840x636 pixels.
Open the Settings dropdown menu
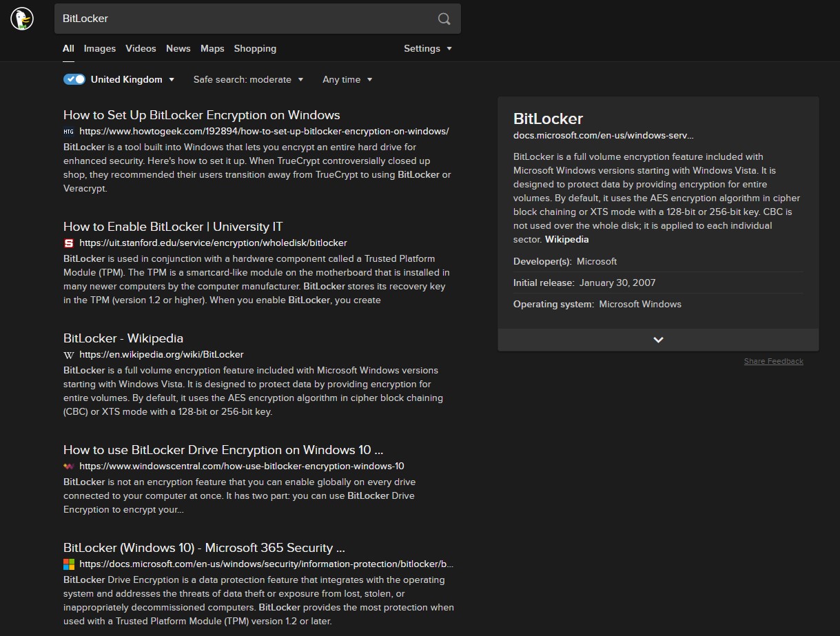point(428,48)
